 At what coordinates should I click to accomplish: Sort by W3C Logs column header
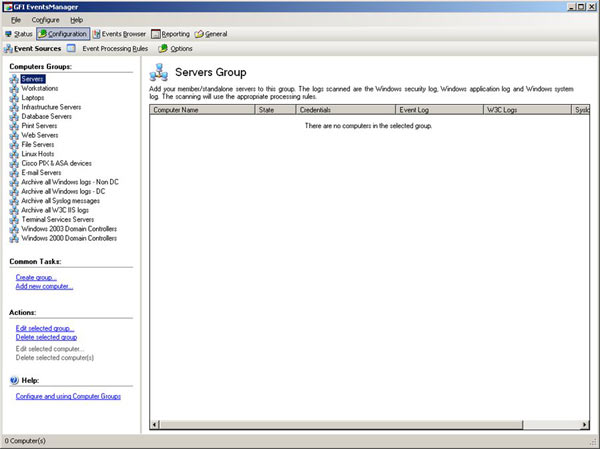click(x=528, y=110)
